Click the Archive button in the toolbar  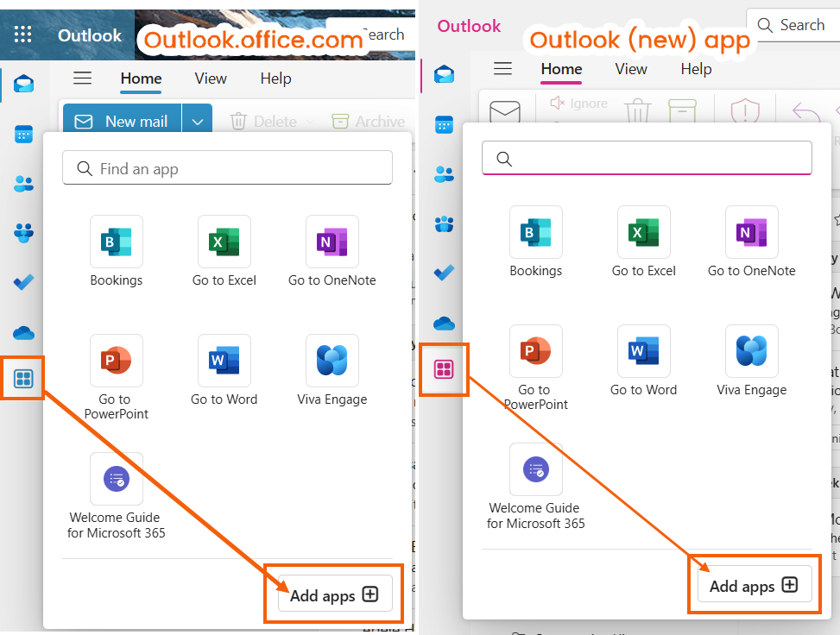pos(369,122)
